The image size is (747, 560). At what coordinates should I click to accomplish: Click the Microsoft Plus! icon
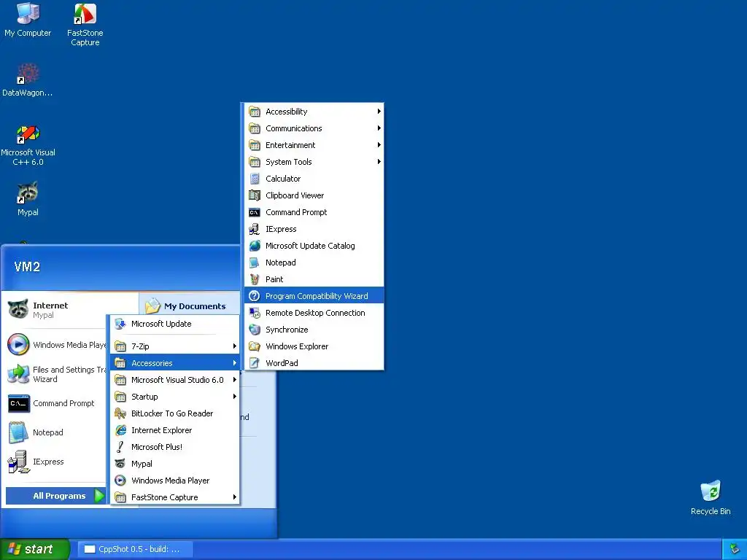coord(120,447)
